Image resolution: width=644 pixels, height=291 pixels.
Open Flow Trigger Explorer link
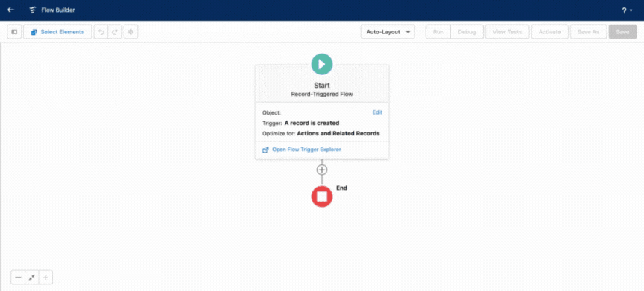coord(306,150)
